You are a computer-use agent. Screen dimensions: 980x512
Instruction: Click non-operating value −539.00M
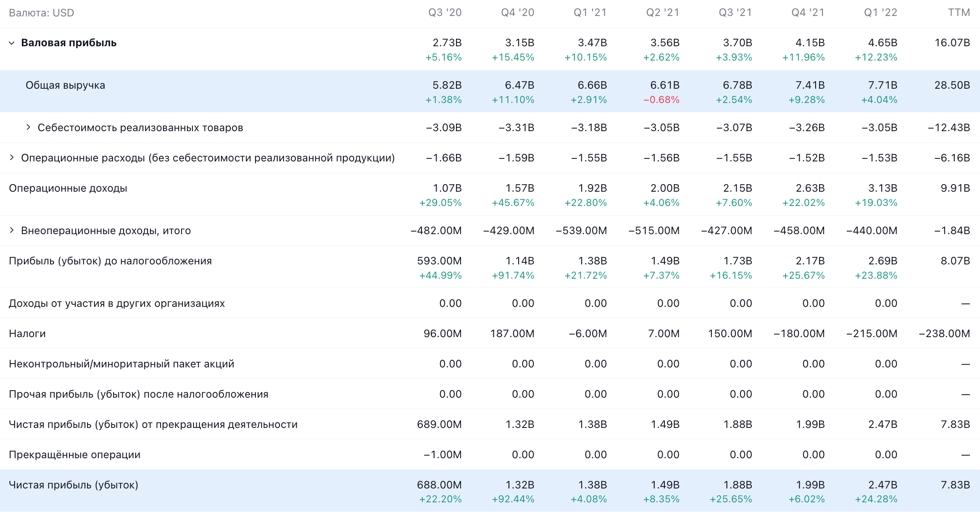pos(581,230)
